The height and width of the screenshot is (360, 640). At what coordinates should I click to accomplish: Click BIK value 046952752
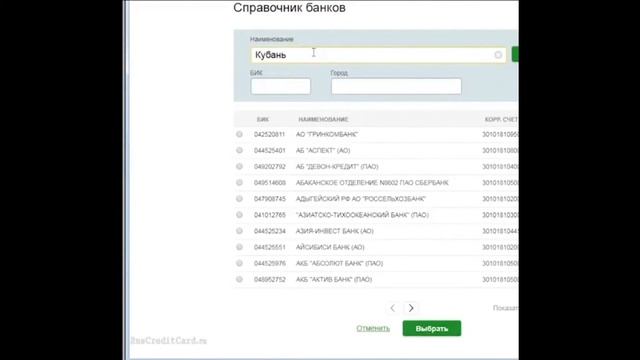[269, 280]
